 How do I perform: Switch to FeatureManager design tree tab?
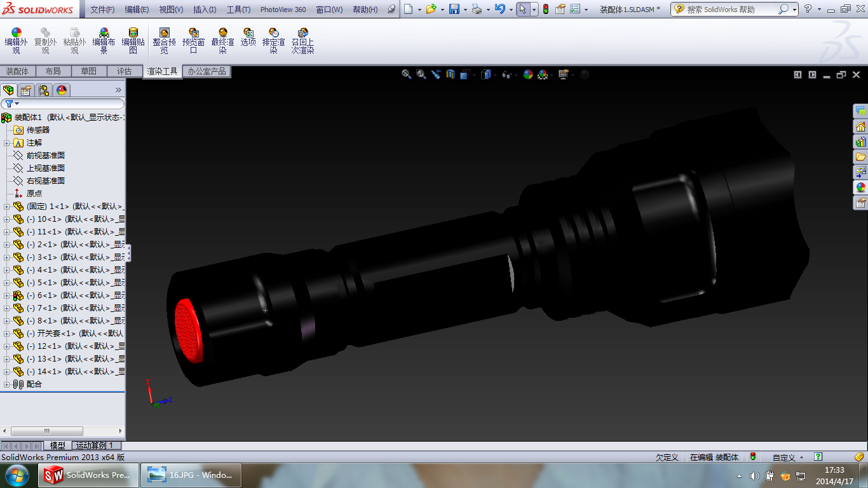[x=8, y=90]
